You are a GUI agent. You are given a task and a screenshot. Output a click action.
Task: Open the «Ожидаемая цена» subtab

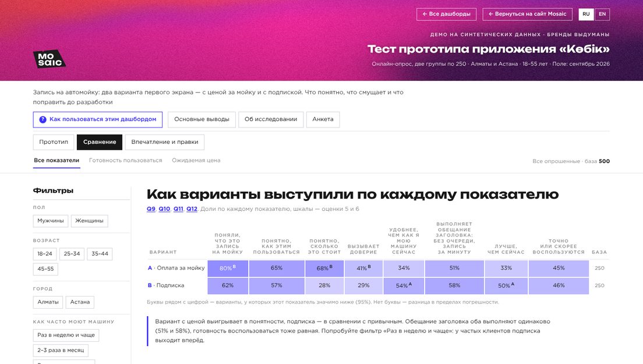[x=196, y=161]
